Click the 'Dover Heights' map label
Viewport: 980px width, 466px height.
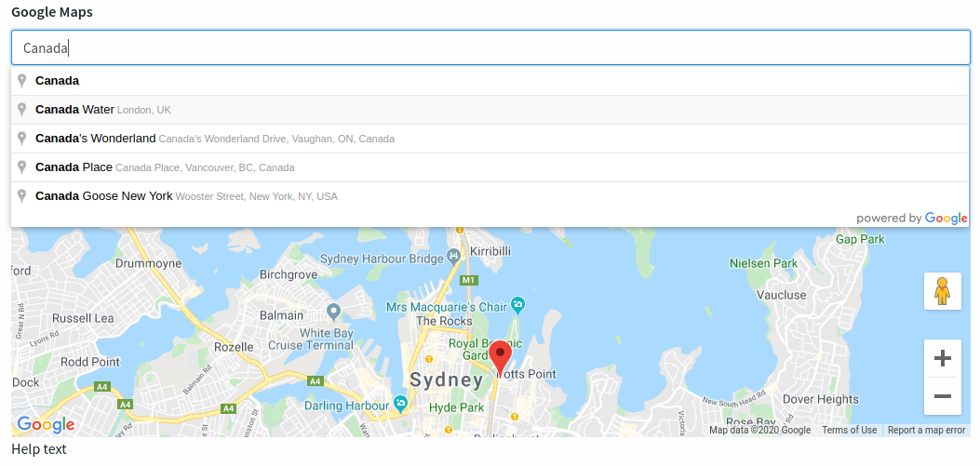[x=821, y=398]
